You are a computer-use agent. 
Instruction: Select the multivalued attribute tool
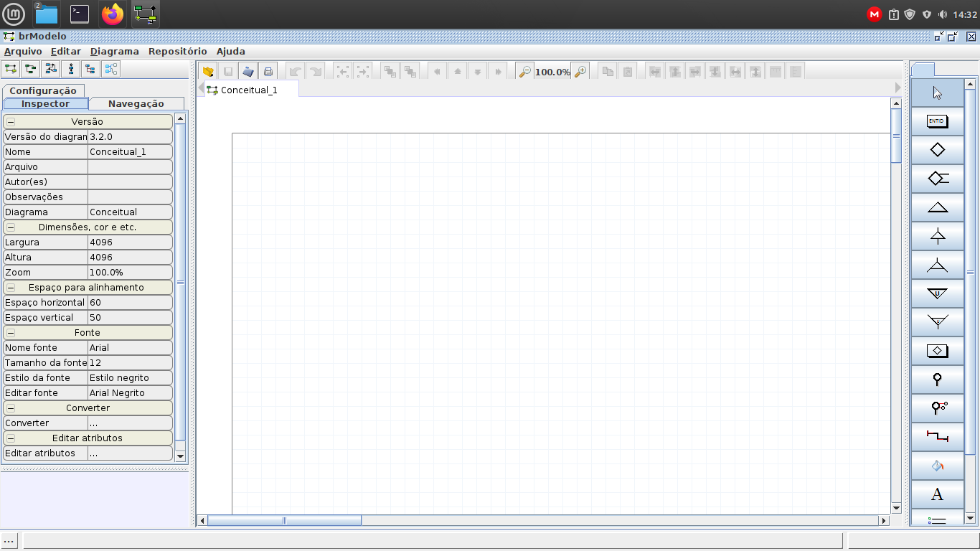pyautogui.click(x=937, y=408)
